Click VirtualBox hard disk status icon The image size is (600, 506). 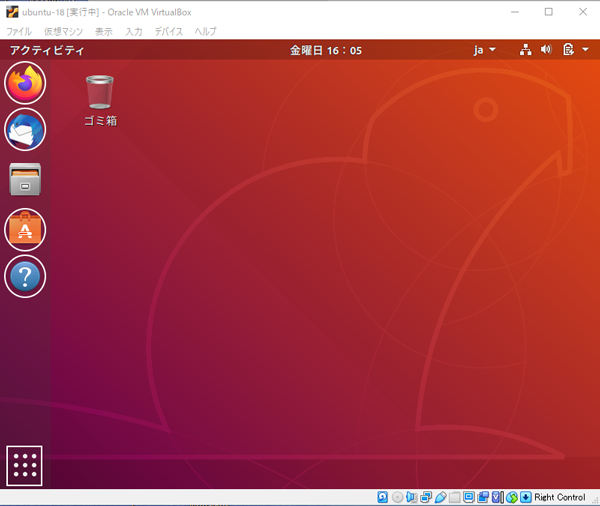[382, 497]
